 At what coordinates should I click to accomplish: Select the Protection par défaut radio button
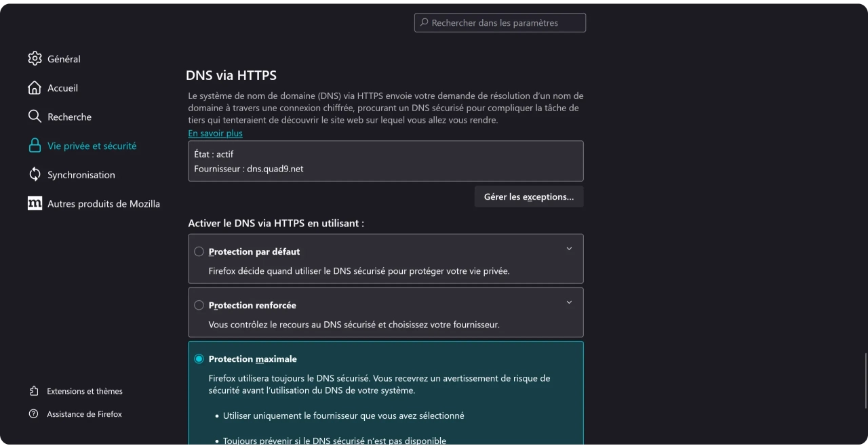(x=199, y=251)
